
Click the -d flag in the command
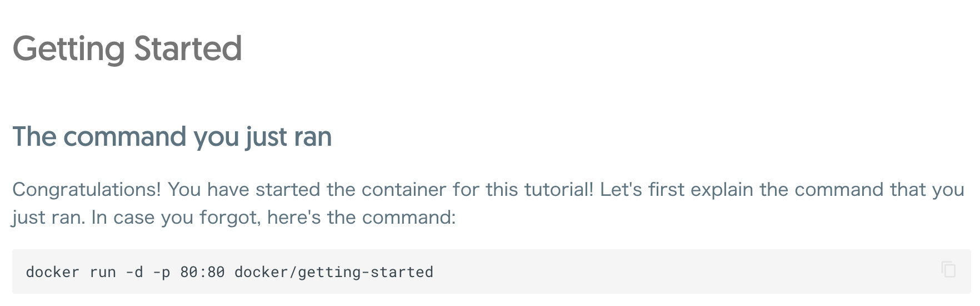(x=134, y=272)
